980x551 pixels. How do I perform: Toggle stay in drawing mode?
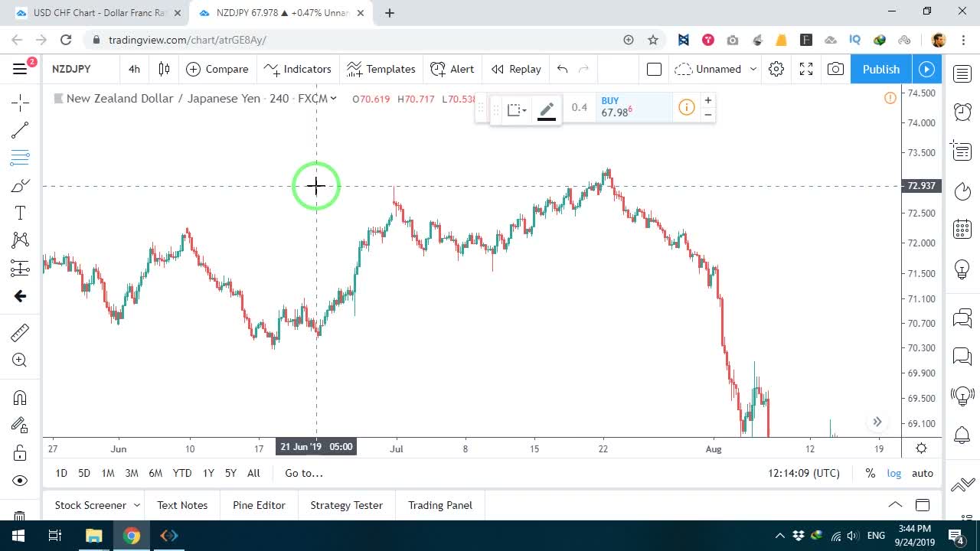click(x=20, y=425)
